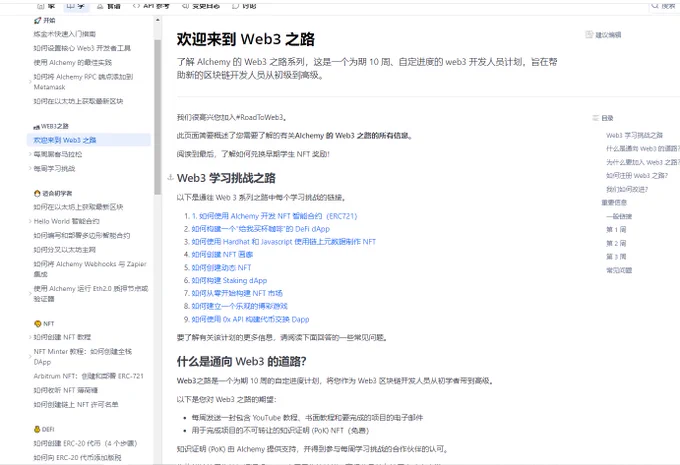The height and width of the screenshot is (465, 680).
Task: Expand the NFT Minter 教程 item
Action: click(x=30, y=357)
